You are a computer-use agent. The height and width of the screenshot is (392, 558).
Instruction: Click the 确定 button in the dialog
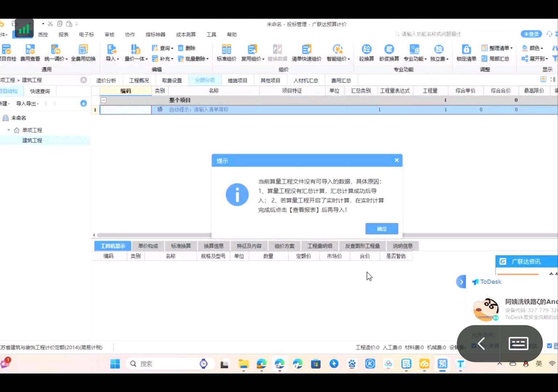(x=382, y=229)
